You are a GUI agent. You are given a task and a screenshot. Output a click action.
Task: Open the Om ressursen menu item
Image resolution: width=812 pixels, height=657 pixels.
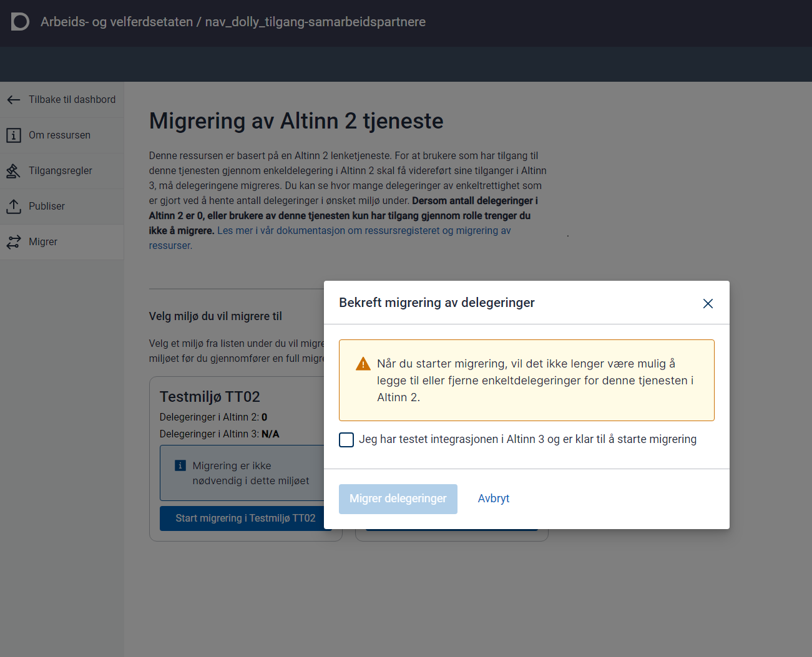[x=59, y=135]
